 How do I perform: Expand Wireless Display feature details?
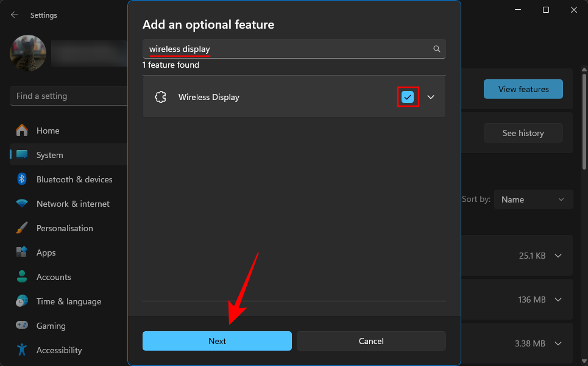[431, 96]
